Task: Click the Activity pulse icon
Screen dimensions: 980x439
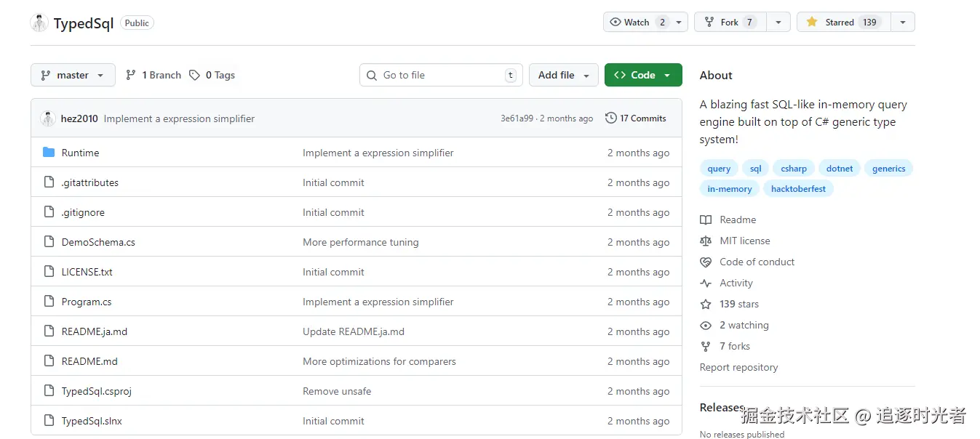Action: point(706,283)
